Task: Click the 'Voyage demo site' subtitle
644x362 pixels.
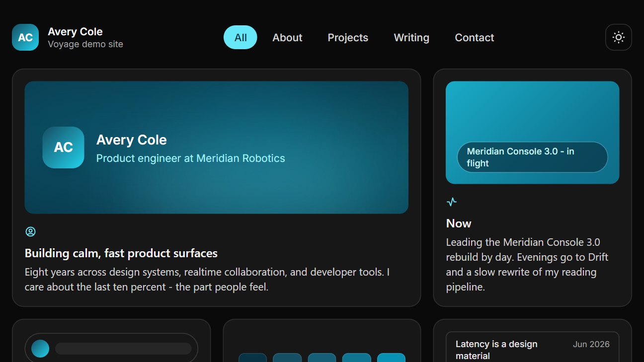Action: pos(85,44)
